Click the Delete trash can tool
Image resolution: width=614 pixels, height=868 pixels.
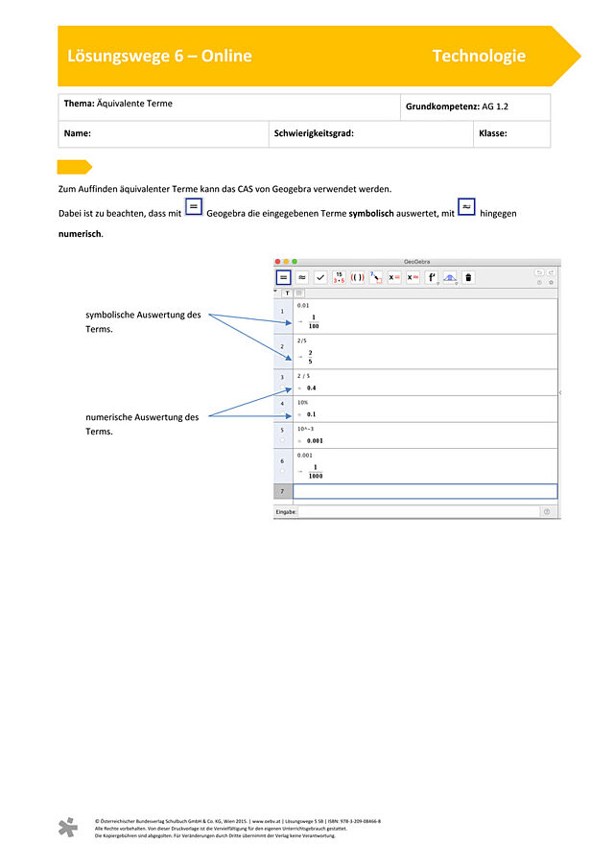pyautogui.click(x=468, y=277)
